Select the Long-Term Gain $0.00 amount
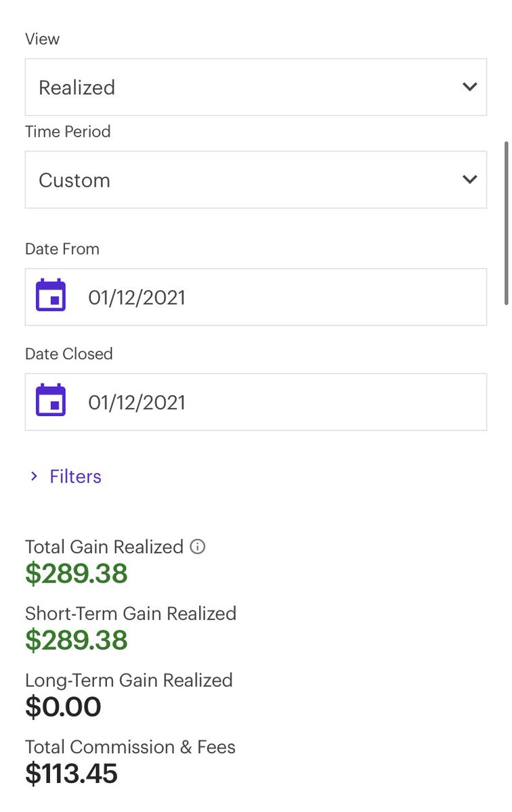The width and height of the screenshot is (512, 812). click(x=63, y=706)
